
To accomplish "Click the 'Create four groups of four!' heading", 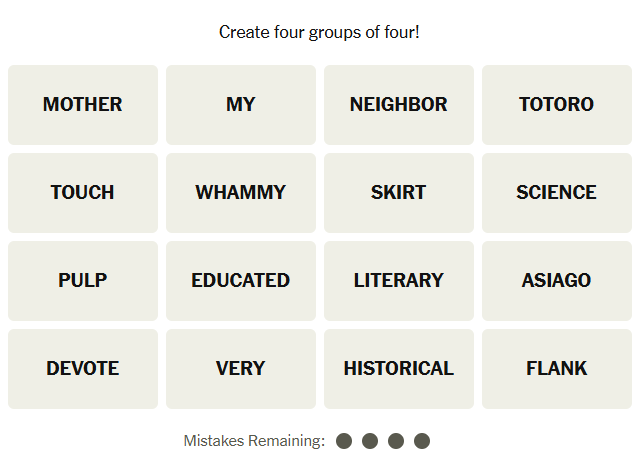I will [x=320, y=32].
